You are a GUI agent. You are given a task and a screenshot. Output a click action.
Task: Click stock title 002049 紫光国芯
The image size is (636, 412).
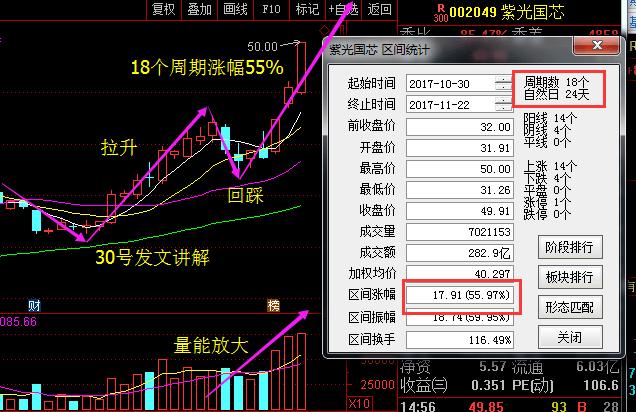pos(507,12)
